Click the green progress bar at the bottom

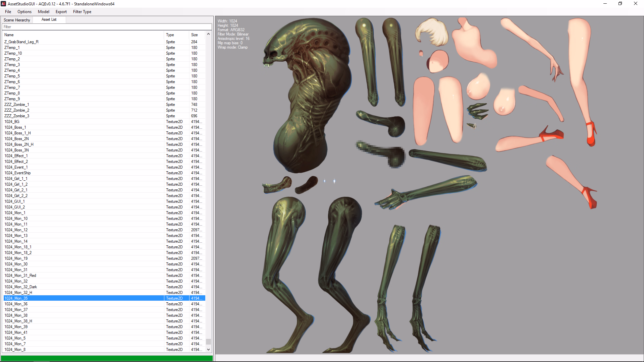[x=107, y=358]
